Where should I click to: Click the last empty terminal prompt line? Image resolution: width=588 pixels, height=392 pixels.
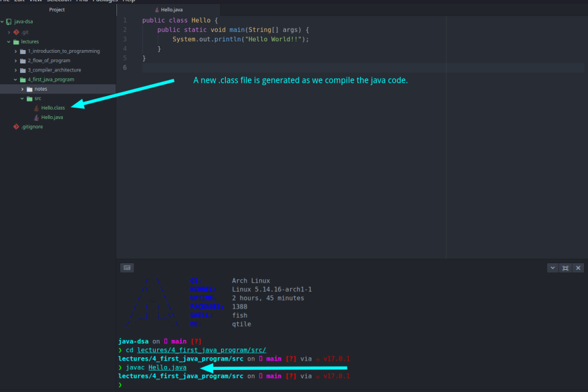click(120, 385)
